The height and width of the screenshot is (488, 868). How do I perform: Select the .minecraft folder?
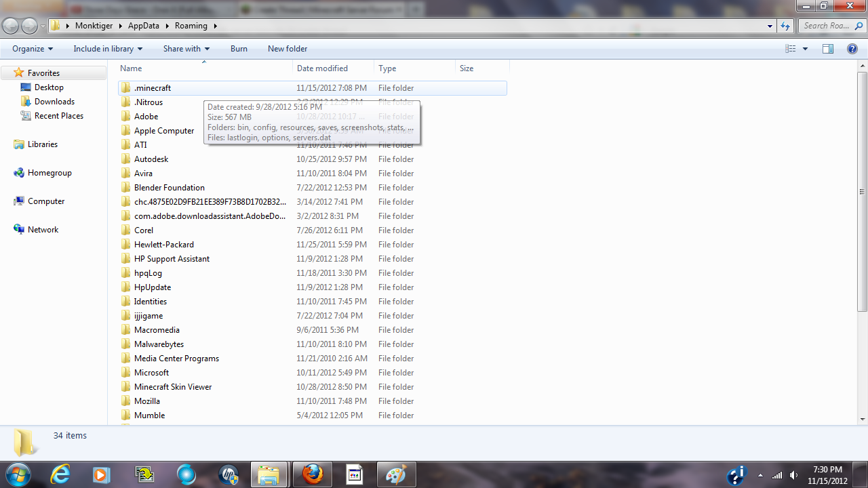pos(312,88)
